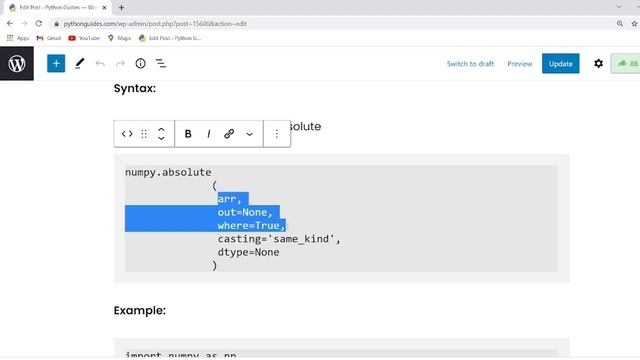Click dtype=None line
The width and height of the screenshot is (640, 360).
pos(248,252)
